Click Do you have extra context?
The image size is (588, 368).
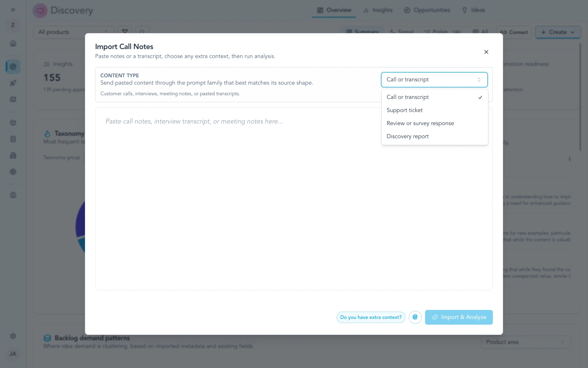click(x=371, y=317)
